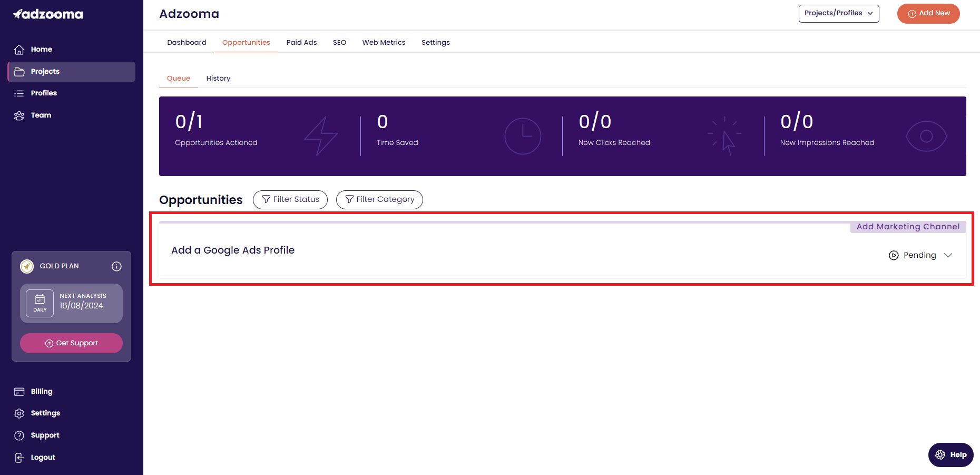The image size is (980, 475).
Task: Open the Paid Ads tab
Action: tap(301, 43)
